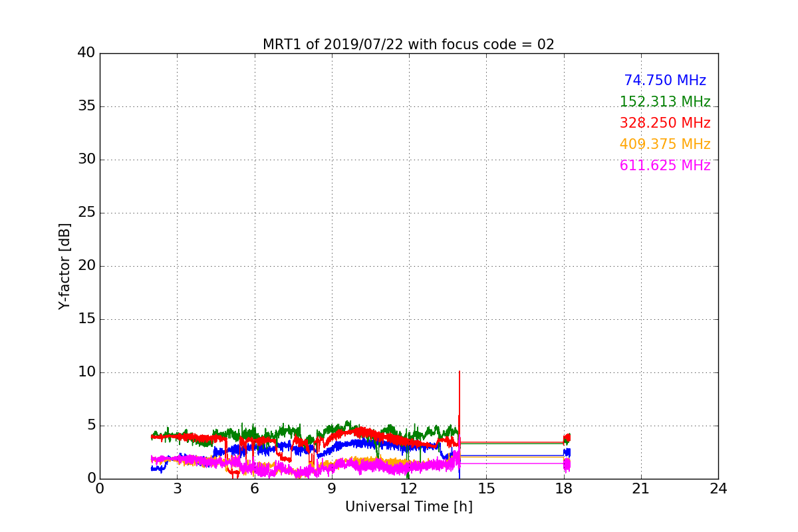Select the 611.625 MHz legend label

click(665, 166)
